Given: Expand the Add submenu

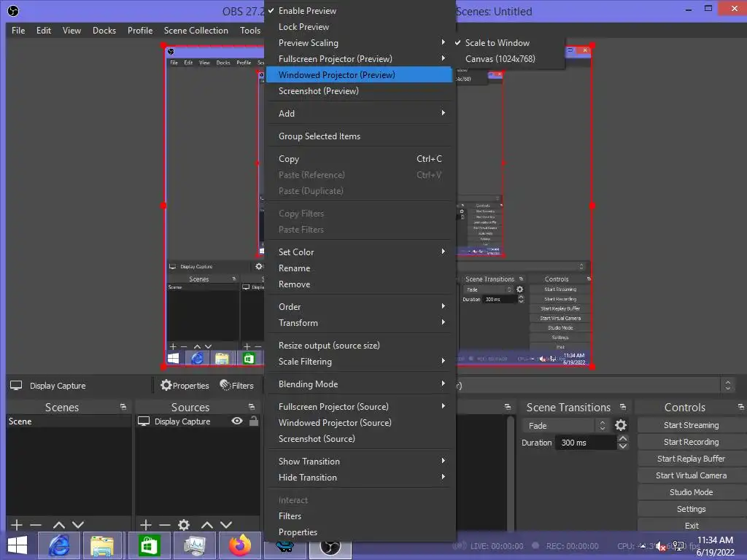Looking at the screenshot, I should pyautogui.click(x=358, y=113).
